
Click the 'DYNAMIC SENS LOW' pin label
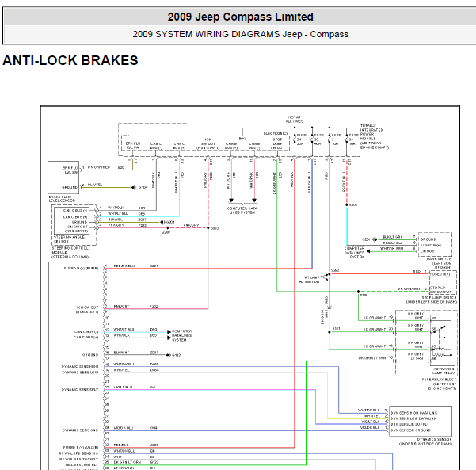click(81, 373)
